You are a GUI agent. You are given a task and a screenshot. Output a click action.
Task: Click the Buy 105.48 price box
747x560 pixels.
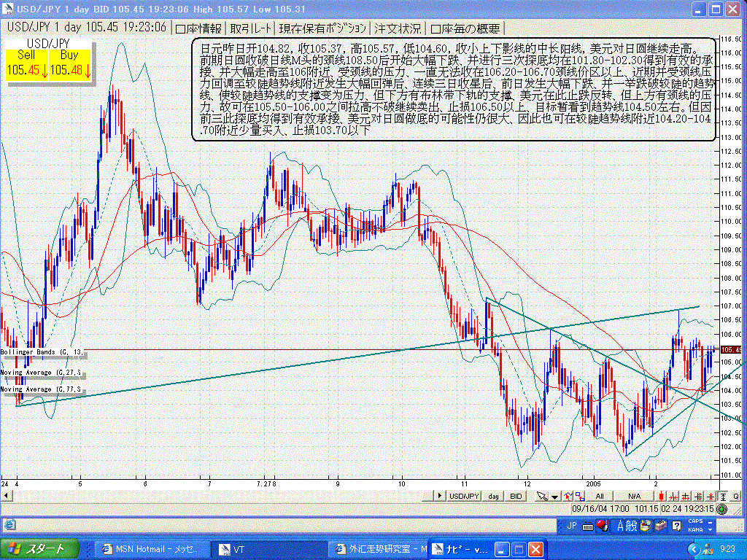pos(70,64)
